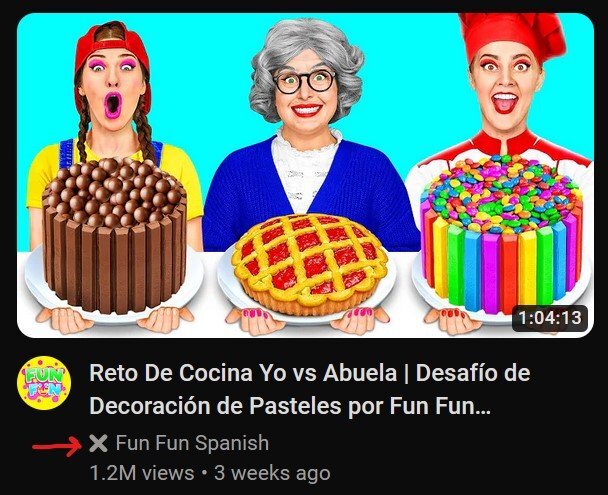Click the chocolate ball cake in thumbnail

click(x=114, y=235)
